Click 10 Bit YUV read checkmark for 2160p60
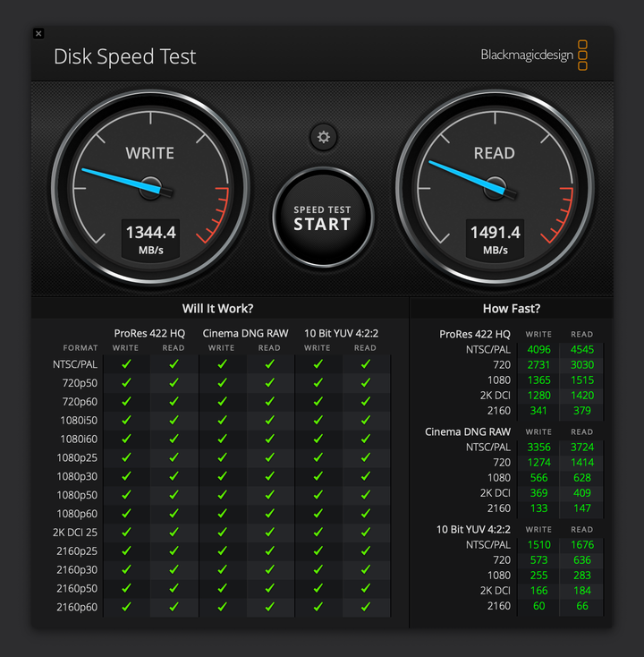This screenshot has width=644, height=657. tap(366, 607)
